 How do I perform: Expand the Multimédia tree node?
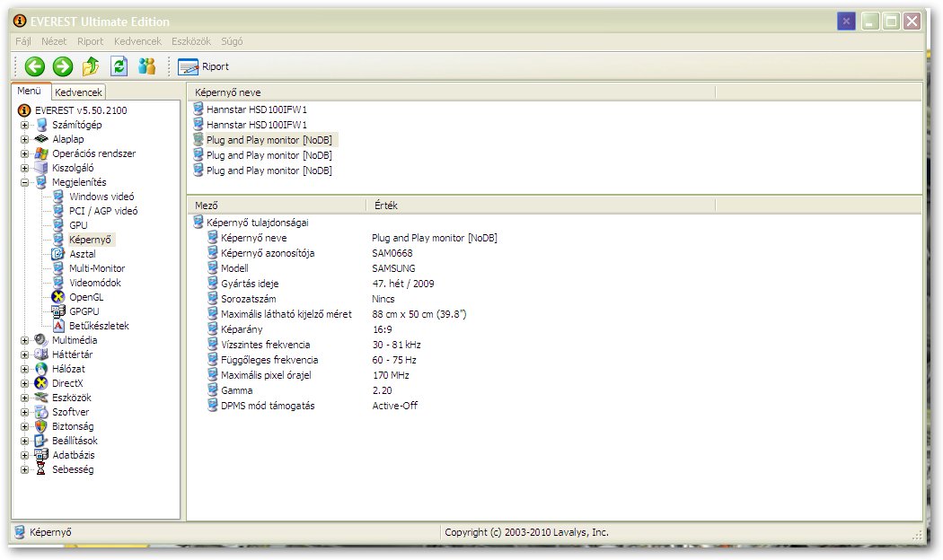click(24, 341)
